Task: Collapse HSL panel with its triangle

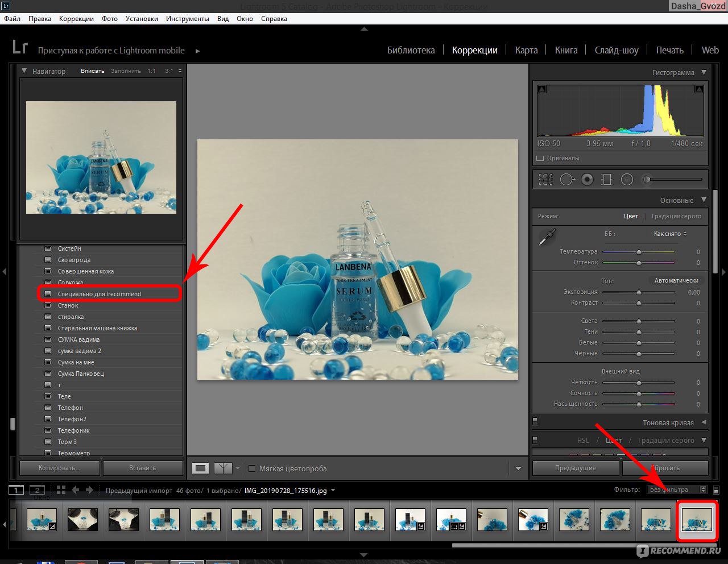Action: coord(704,440)
